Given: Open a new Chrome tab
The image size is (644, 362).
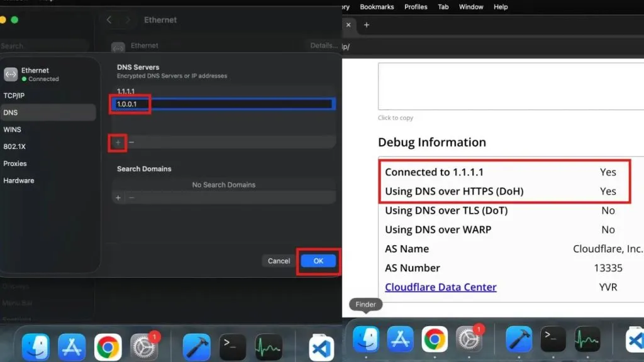Looking at the screenshot, I should coord(367,25).
